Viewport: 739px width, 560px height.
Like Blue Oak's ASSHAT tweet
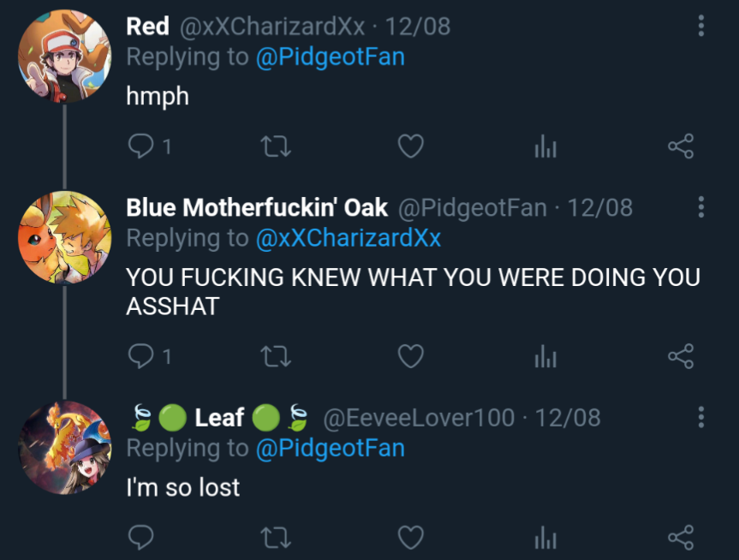[411, 355]
